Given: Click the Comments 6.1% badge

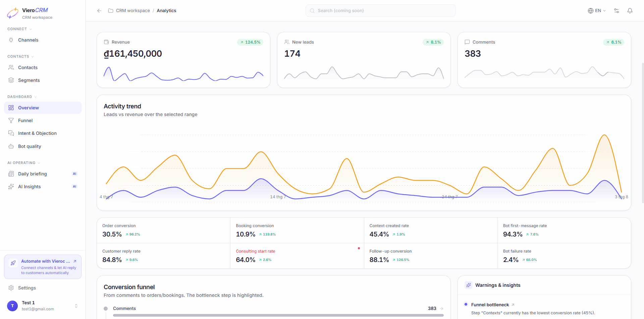Looking at the screenshot, I should [613, 42].
